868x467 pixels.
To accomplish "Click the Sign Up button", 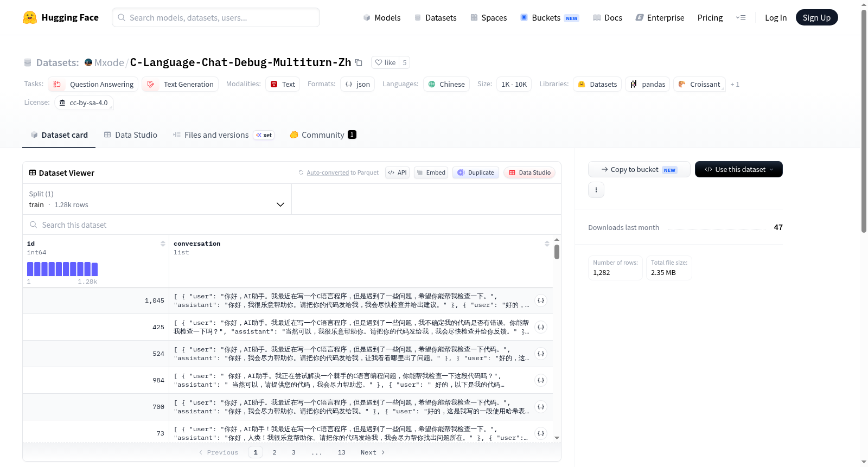I will click(816, 17).
